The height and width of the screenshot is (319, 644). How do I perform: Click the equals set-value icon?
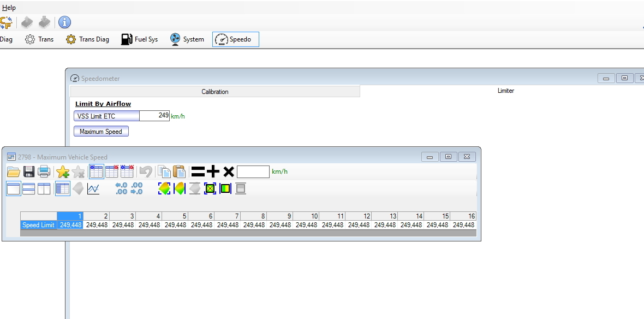(x=198, y=172)
